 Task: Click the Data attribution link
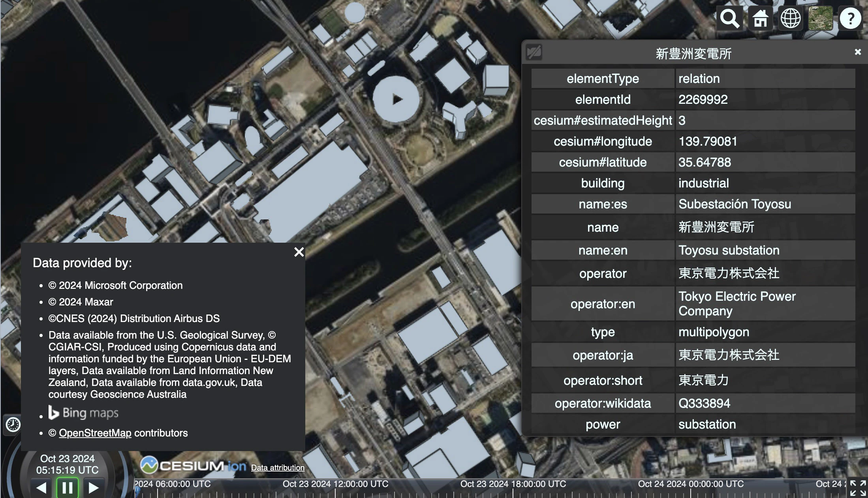coord(278,468)
